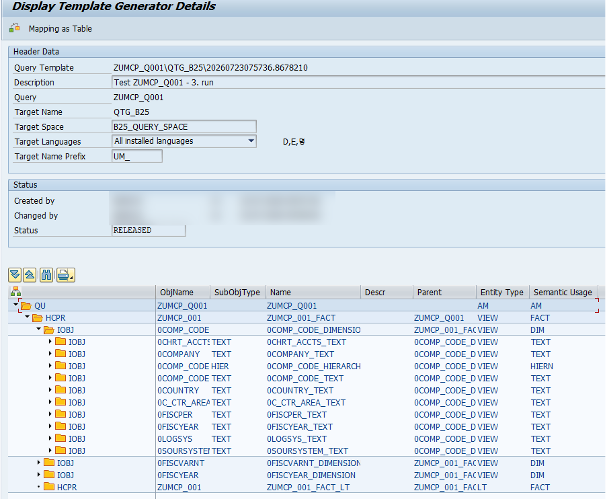Select the 0LOGSYS_TEXT tree row

click(x=303, y=439)
